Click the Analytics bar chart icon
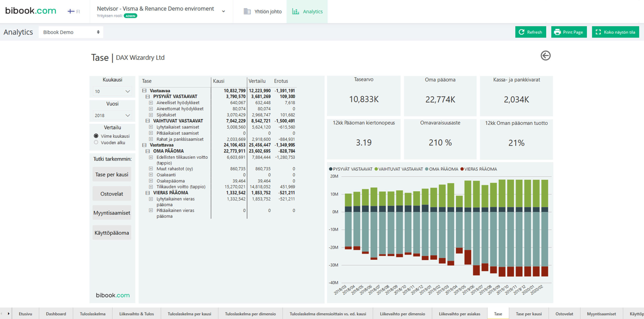This screenshot has width=644, height=319. [296, 12]
